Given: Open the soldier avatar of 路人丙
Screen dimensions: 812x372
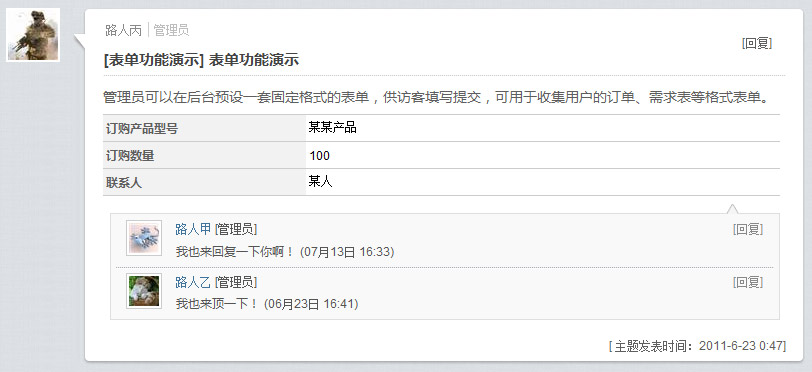Looking at the screenshot, I should [x=33, y=35].
